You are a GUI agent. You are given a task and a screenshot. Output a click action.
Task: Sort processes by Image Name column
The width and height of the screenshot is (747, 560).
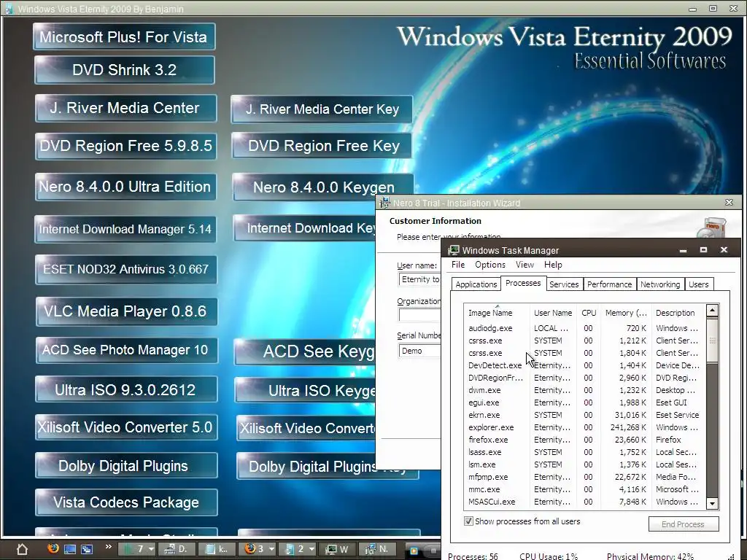point(497,313)
